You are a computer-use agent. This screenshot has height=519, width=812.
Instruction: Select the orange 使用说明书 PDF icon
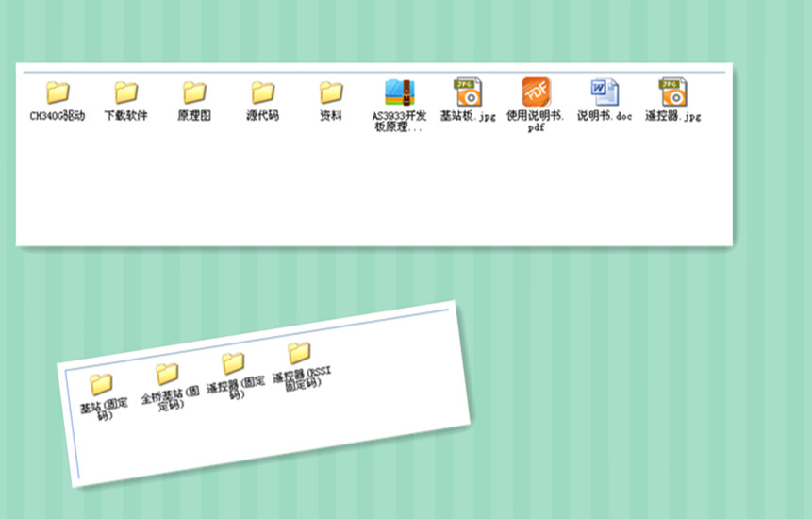pyautogui.click(x=536, y=92)
